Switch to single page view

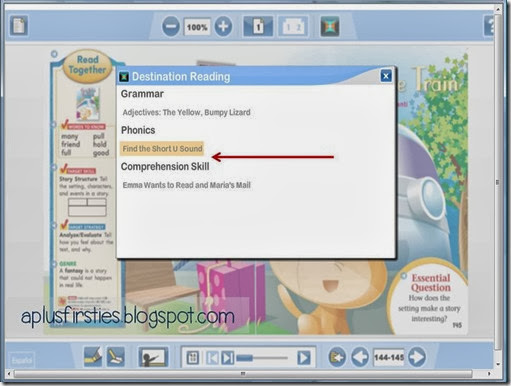[x=258, y=26]
